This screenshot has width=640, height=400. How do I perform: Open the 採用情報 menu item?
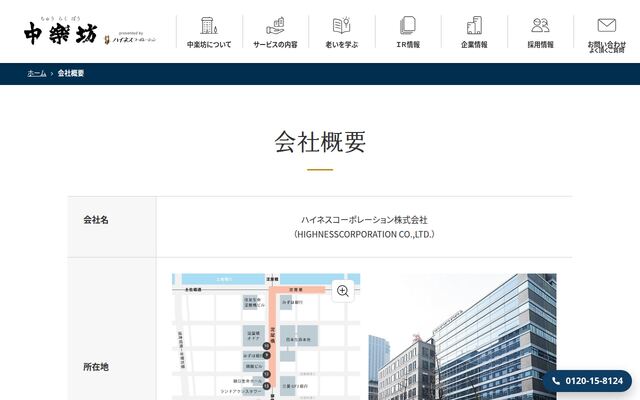(x=540, y=44)
